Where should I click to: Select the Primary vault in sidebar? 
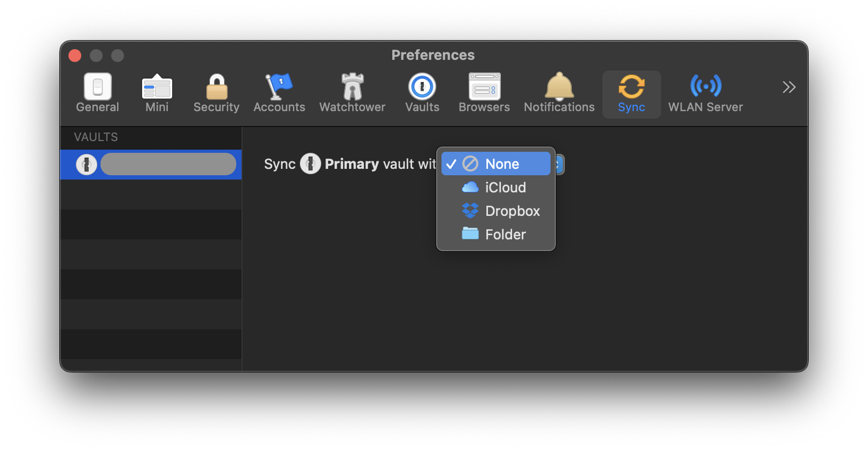(x=168, y=165)
